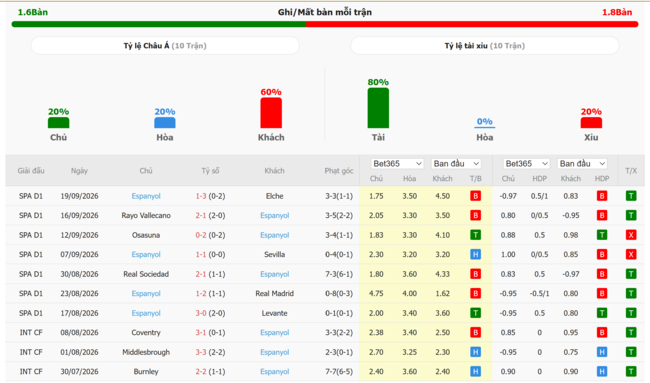Screen dimensions: 650x383
Task: Click the 2-1 score of Rayo Vallecano match
Action: click(201, 216)
